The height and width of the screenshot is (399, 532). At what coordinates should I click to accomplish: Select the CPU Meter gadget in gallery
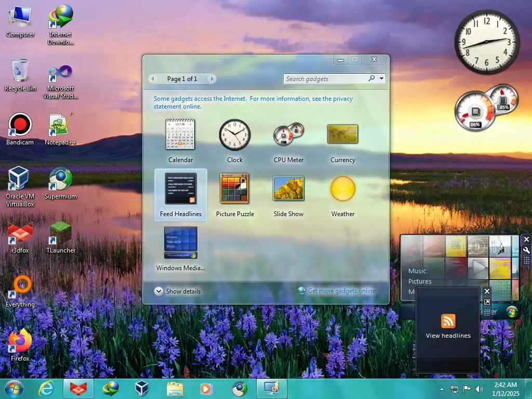coord(289,140)
